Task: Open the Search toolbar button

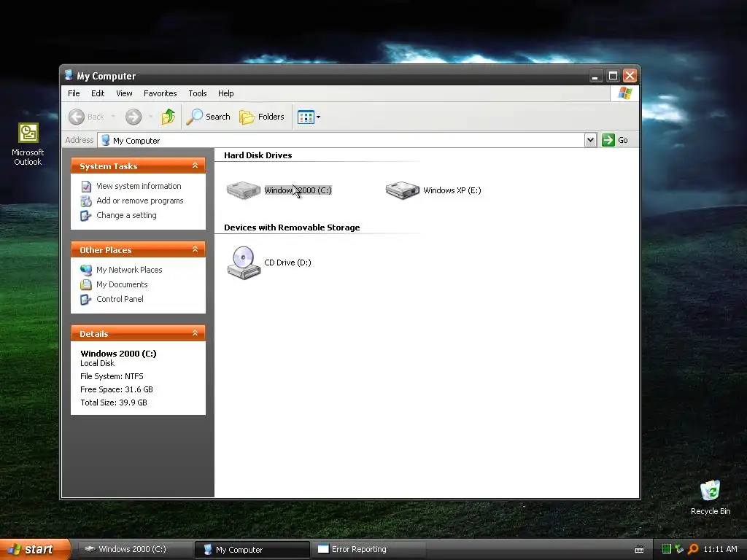Action: pyautogui.click(x=208, y=117)
